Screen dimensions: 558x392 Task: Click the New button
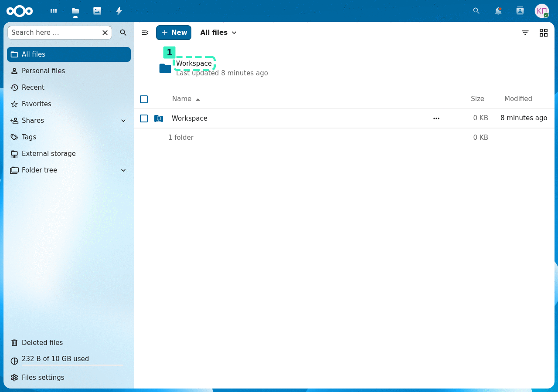174,33
